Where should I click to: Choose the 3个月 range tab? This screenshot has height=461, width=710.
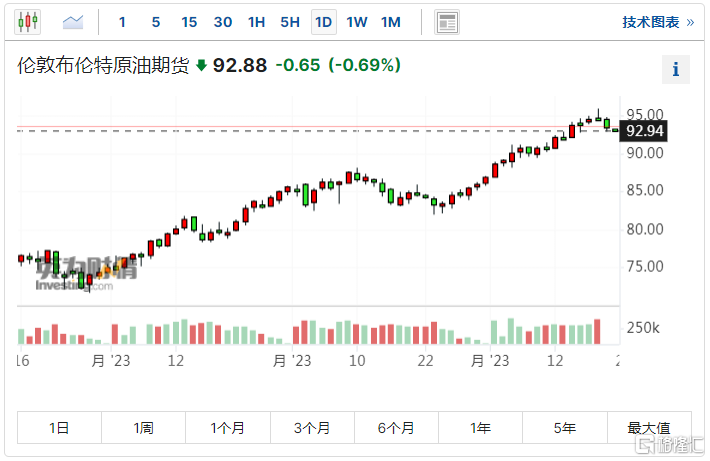coord(312,428)
